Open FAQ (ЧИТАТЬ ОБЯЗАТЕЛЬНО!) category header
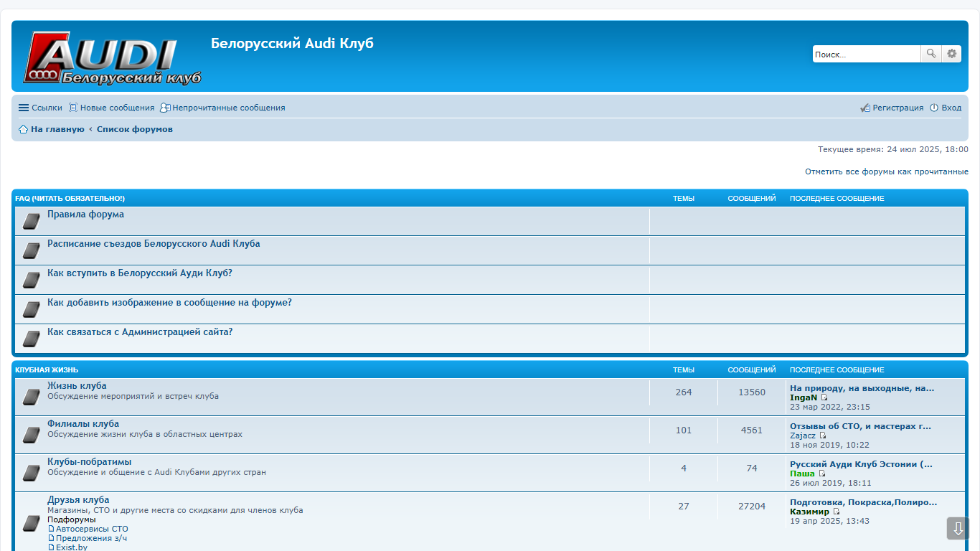This screenshot has height=551, width=980. [x=70, y=198]
